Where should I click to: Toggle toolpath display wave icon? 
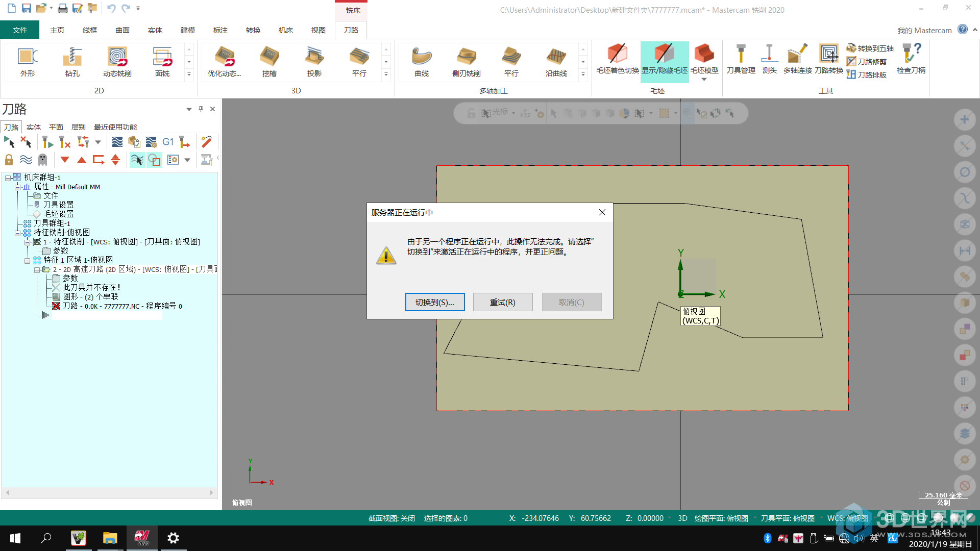coord(26,160)
